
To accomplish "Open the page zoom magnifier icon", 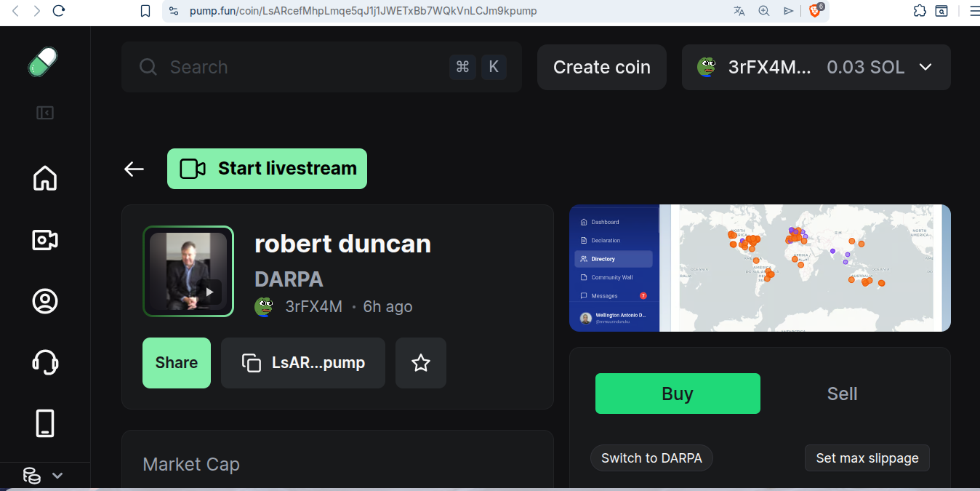I will click(763, 11).
